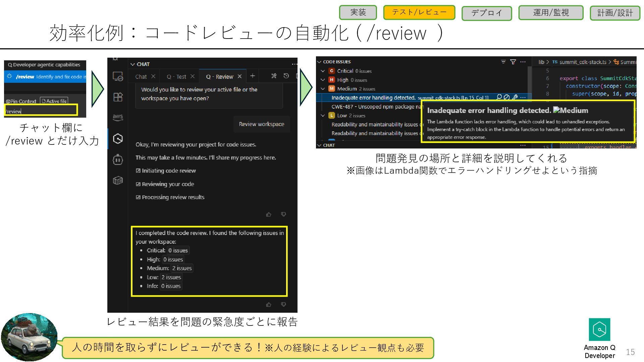Collapse the Low issues group chevron
This screenshot has width=644, height=362.
tap(323, 115)
